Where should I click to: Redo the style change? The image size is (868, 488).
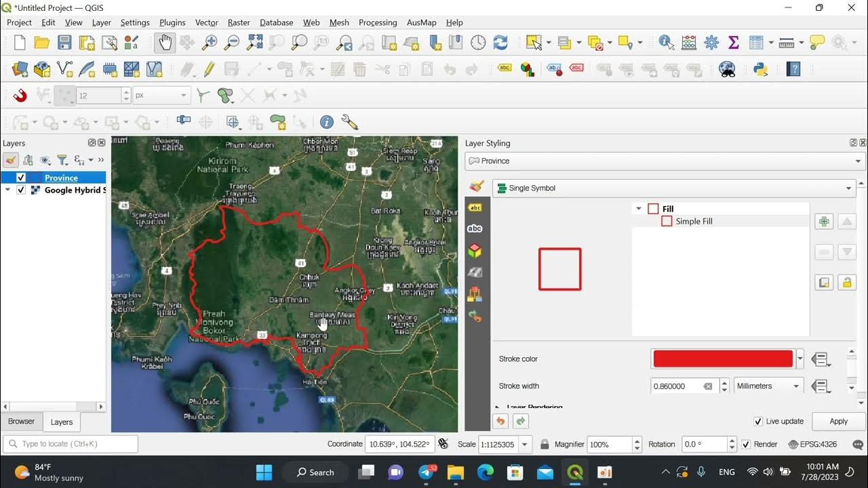[521, 421]
